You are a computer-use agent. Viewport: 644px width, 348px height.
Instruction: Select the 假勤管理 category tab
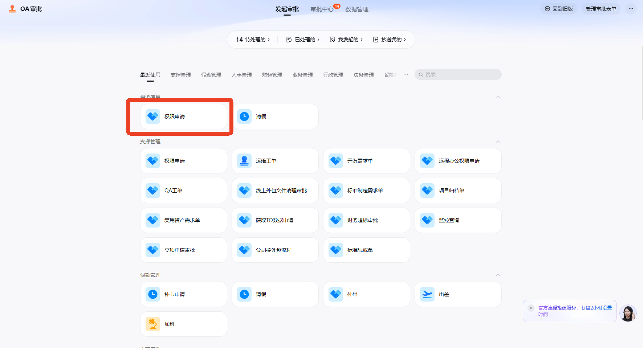click(211, 75)
